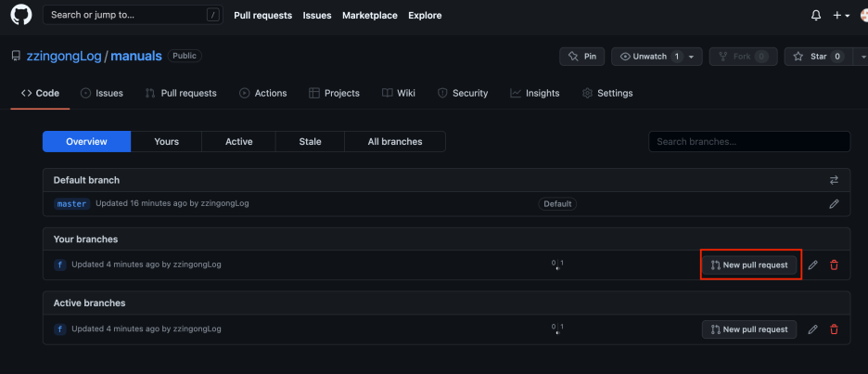The height and width of the screenshot is (374, 868).
Task: Select the All branches filter
Action: click(395, 142)
